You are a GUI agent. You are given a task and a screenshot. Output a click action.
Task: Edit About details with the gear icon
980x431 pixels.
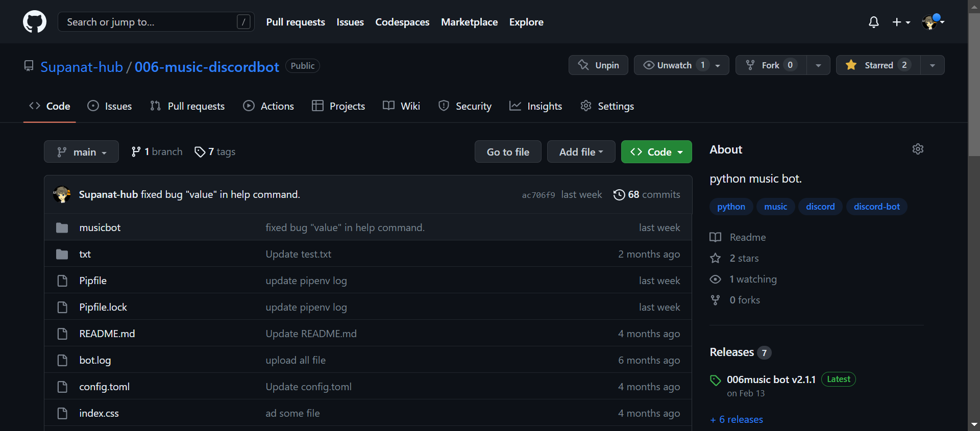point(918,149)
